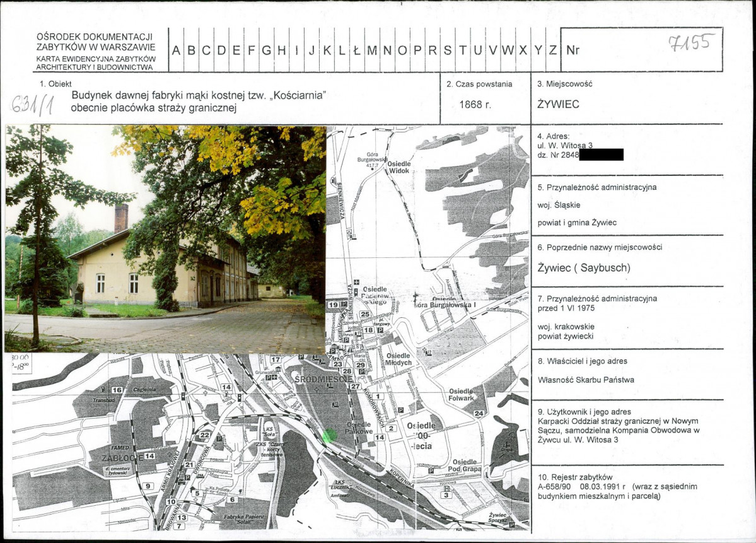Click map marker number 24 near Osiedle Folwark
Screen dimensions: 756x543
point(479,413)
